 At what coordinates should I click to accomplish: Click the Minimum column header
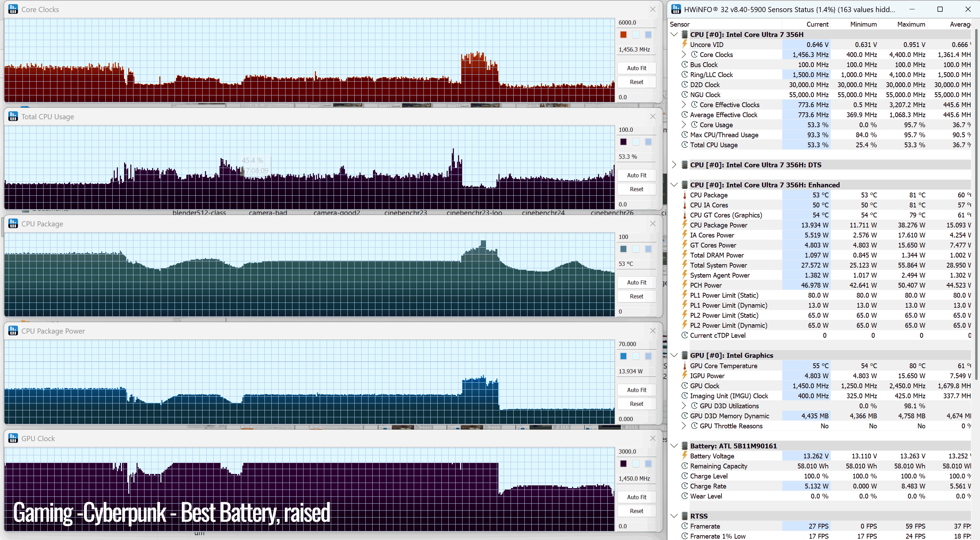click(855, 24)
